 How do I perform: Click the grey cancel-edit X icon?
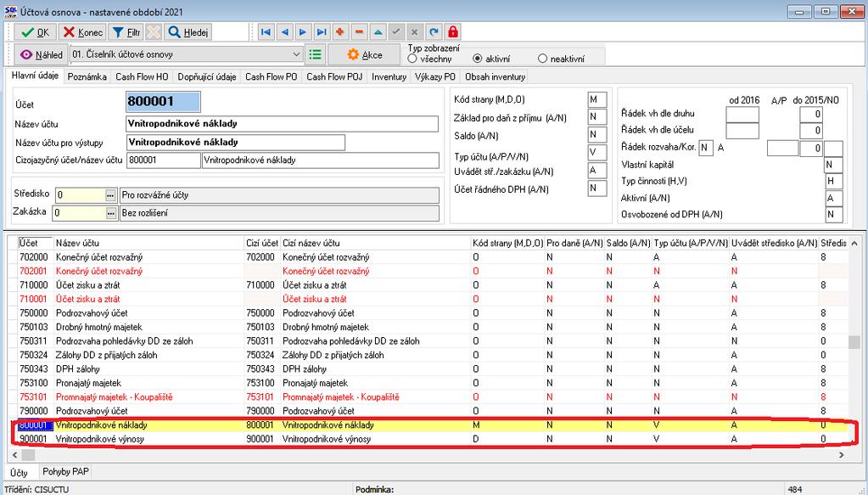tap(415, 32)
